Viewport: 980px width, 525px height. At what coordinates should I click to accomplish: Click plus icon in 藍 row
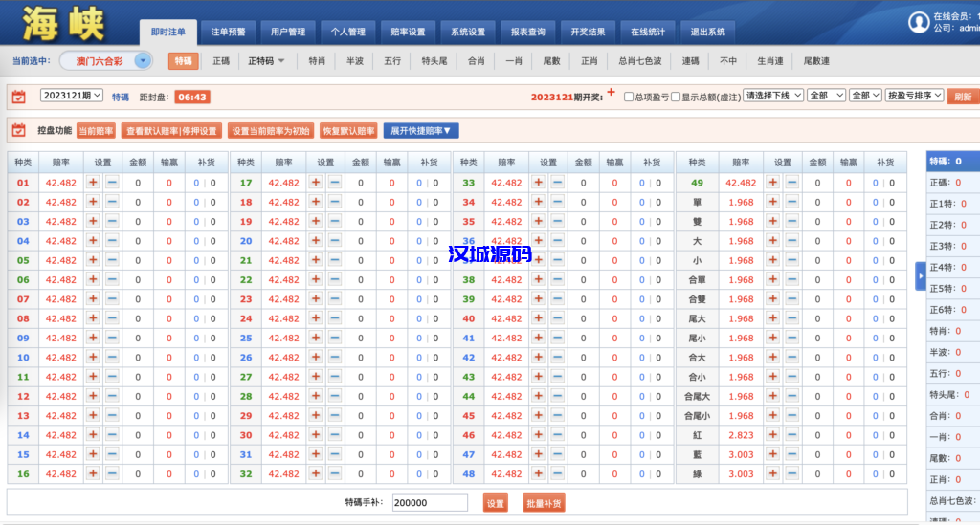pyautogui.click(x=773, y=454)
